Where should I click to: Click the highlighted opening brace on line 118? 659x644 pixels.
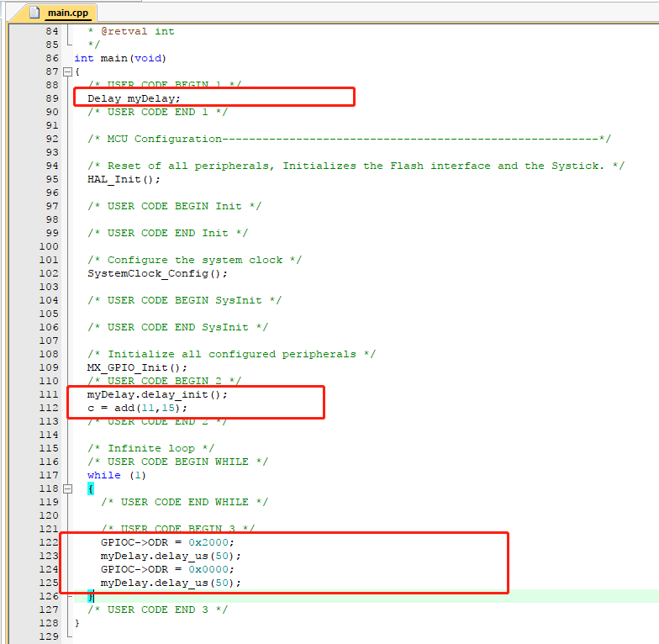91,489
